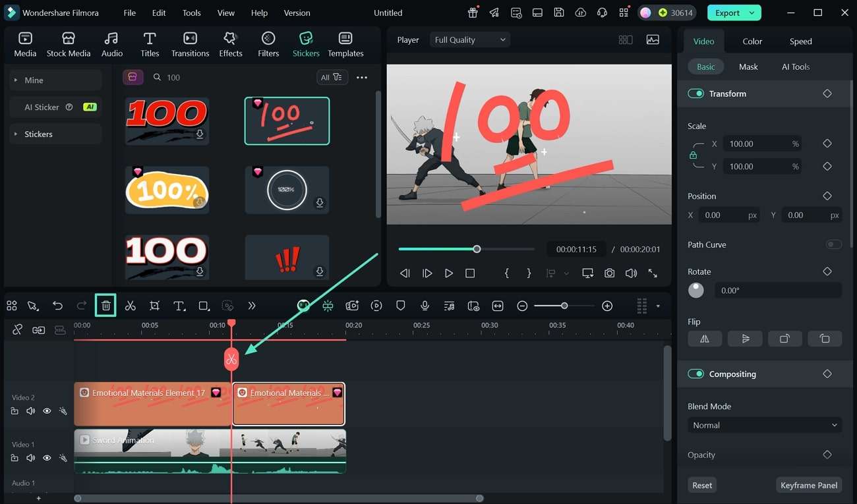This screenshot has height=504, width=857.
Task: Click the Rotate dial knob
Action: tap(696, 291)
